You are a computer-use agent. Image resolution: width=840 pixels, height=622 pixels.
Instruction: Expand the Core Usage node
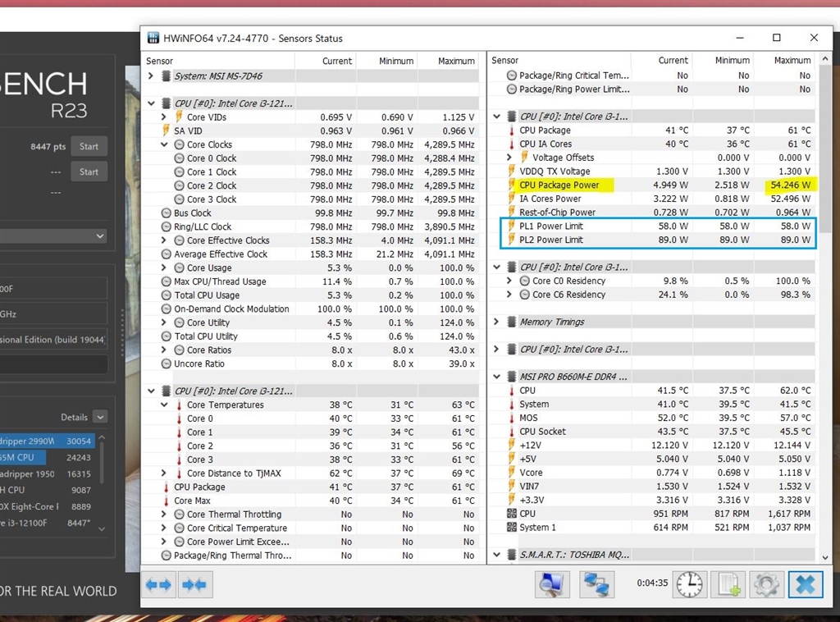(164, 268)
